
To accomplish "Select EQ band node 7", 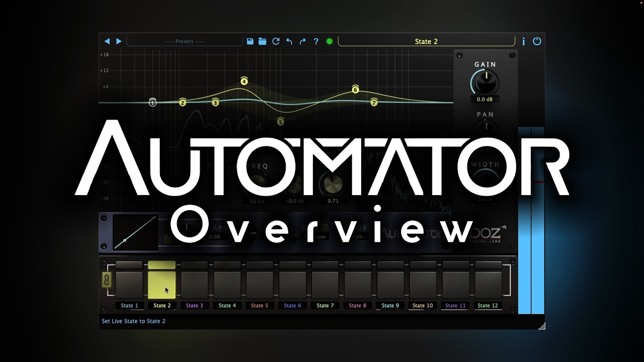I will point(374,102).
